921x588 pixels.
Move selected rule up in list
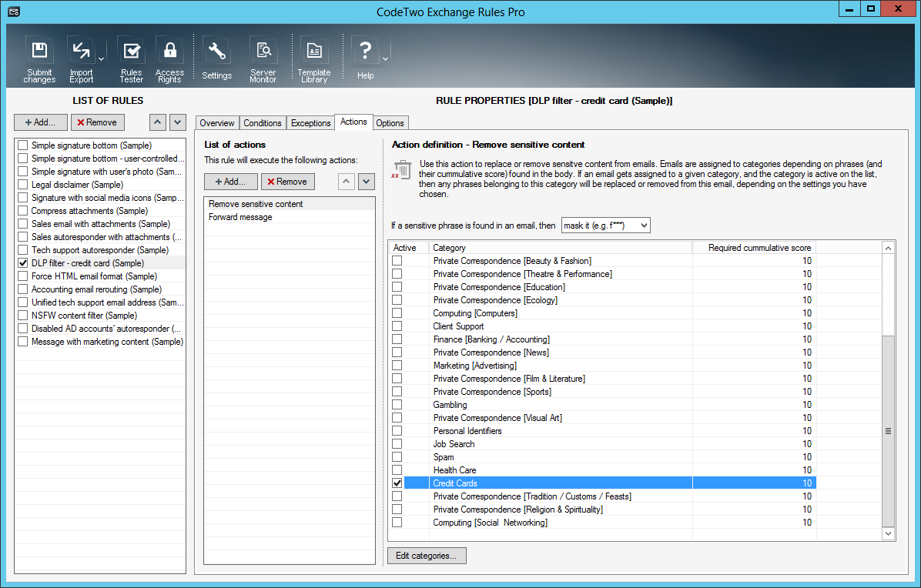pyautogui.click(x=157, y=122)
